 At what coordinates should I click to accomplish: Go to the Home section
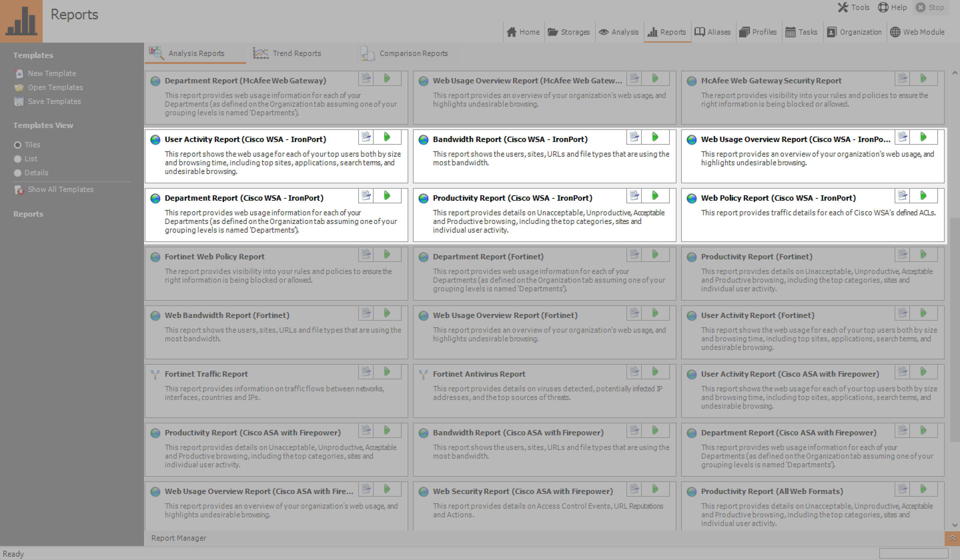[x=523, y=32]
